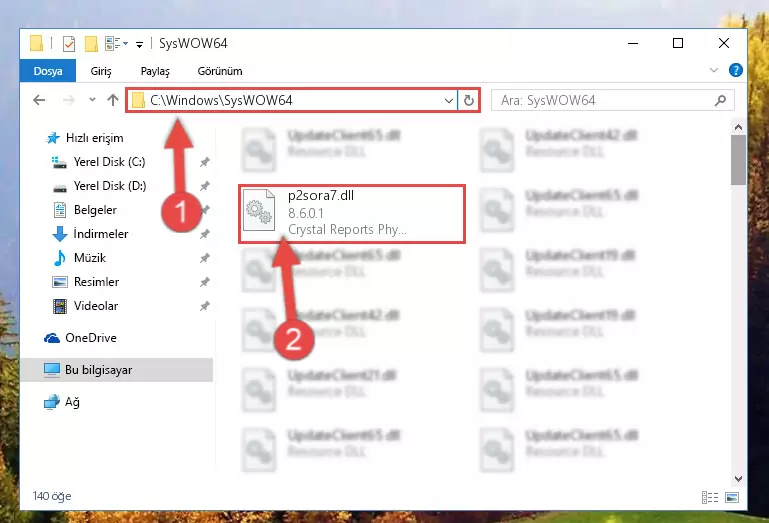This screenshot has height=523, width=769.
Task: Click pin icon next to İndirmeler
Action: [205, 234]
